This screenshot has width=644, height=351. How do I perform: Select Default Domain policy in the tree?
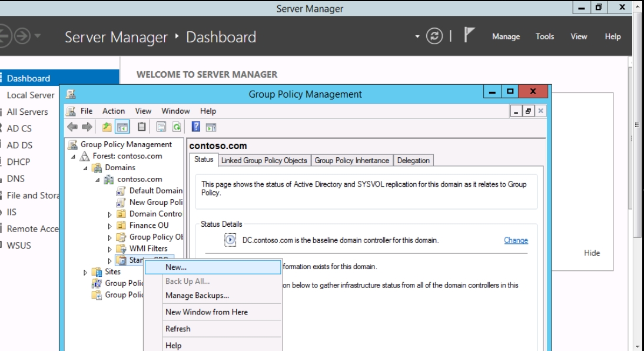click(155, 190)
